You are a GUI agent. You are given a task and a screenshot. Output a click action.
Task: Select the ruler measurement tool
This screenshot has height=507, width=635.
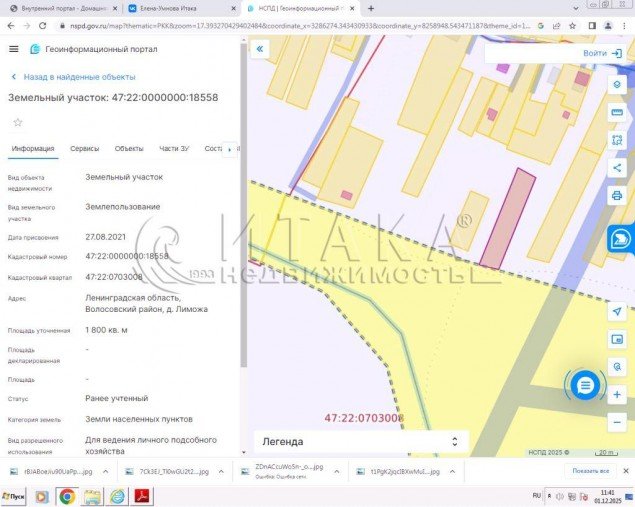pyautogui.click(x=617, y=113)
